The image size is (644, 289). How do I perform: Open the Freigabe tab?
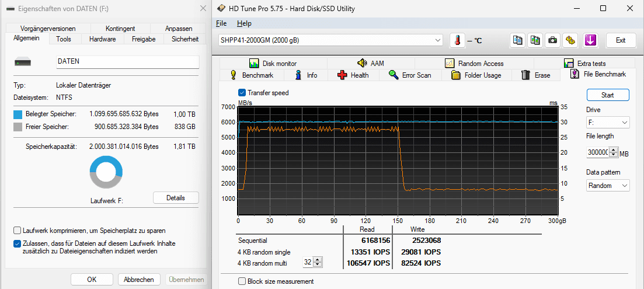point(144,40)
